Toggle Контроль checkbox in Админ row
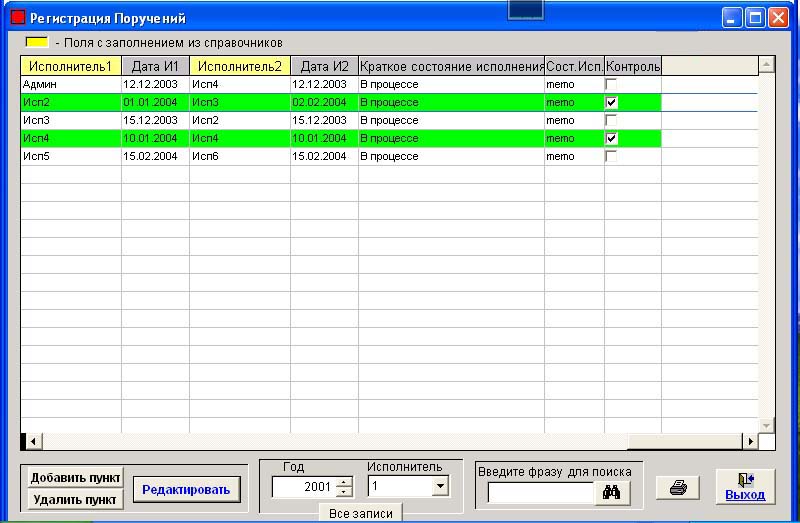Viewport: 800px width, 523px height. point(611,85)
